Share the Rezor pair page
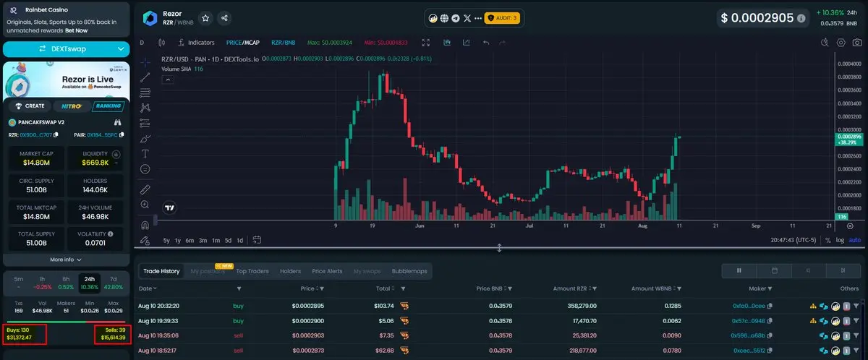This screenshot has width=868, height=360. click(x=224, y=18)
